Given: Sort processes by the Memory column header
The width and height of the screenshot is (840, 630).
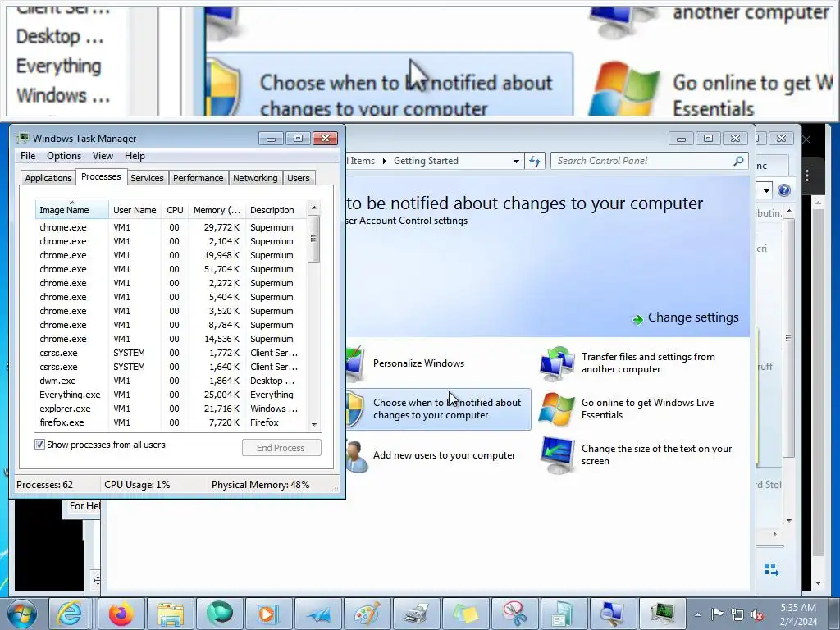Looking at the screenshot, I should tap(217, 209).
